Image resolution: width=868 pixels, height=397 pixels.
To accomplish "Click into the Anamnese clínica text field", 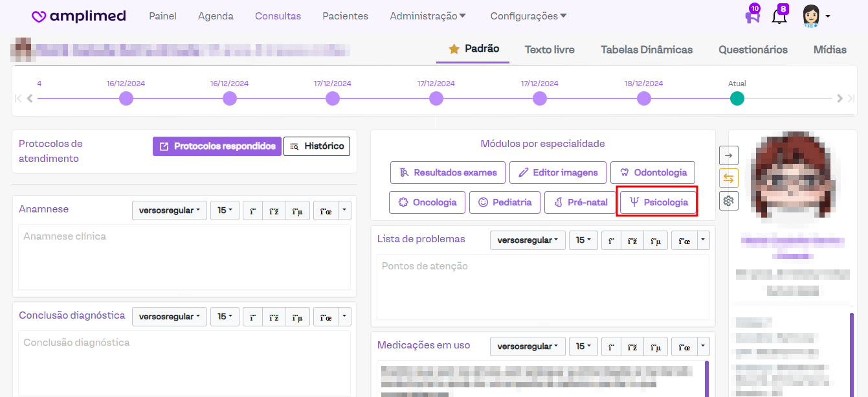I will [x=184, y=257].
